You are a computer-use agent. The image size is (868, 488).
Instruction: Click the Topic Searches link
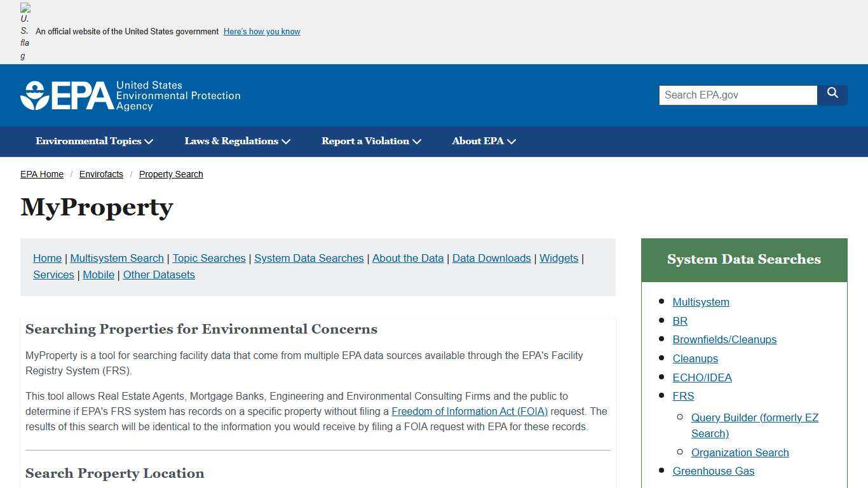click(208, 258)
